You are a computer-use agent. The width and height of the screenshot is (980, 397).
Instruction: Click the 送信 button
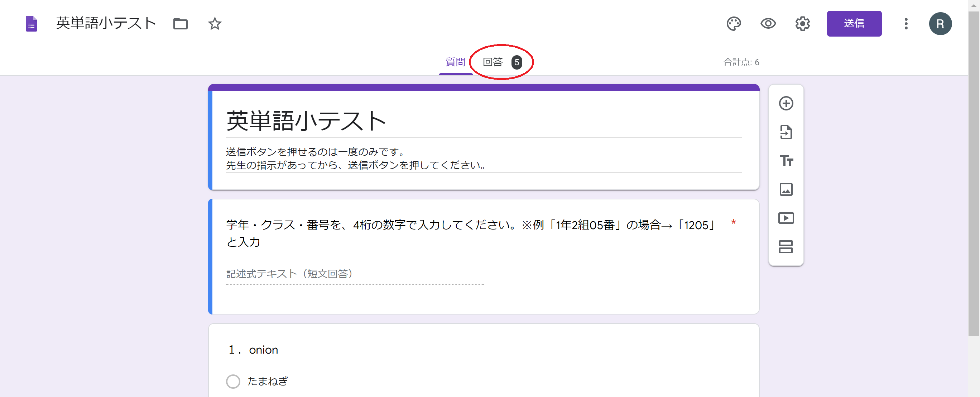pos(854,24)
